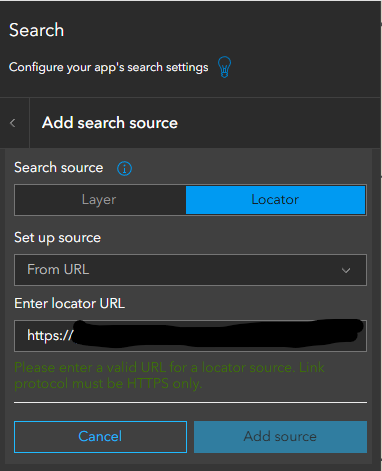The width and height of the screenshot is (382, 471).
Task: Cancel adding the search source
Action: pyautogui.click(x=100, y=437)
